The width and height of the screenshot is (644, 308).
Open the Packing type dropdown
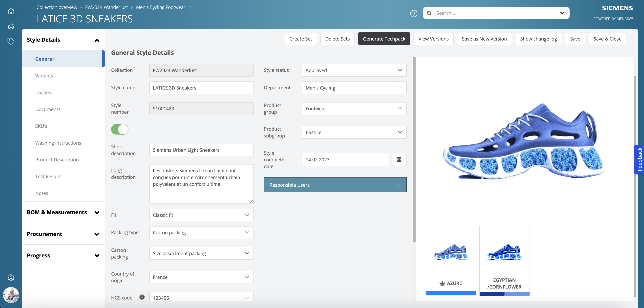(x=201, y=233)
